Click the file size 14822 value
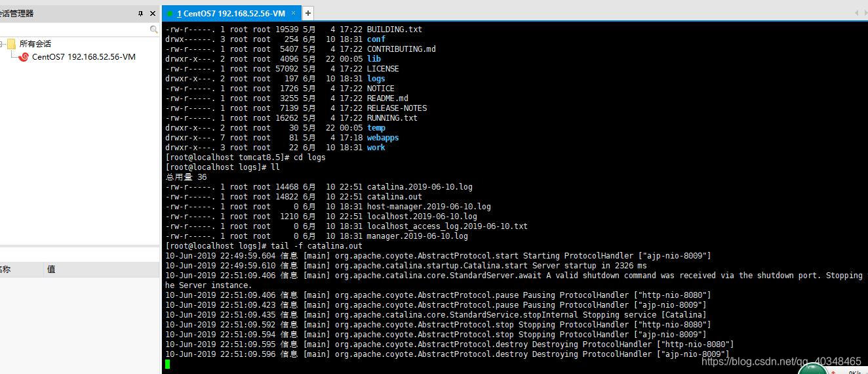Image resolution: width=868 pixels, height=374 pixels. tap(286, 197)
